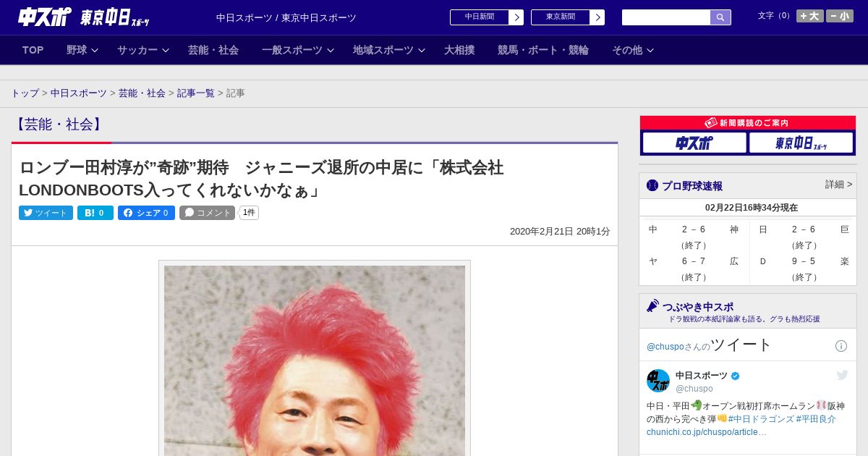Click the verified badge on 中日スポーツ
This screenshot has height=456, width=868.
[x=736, y=376]
